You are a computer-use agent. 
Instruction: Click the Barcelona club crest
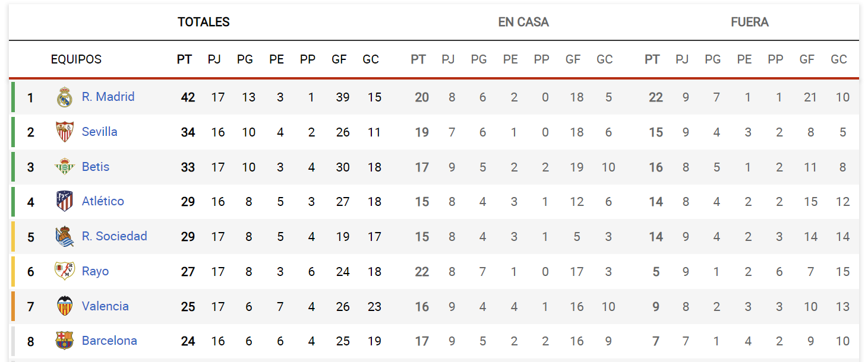click(x=64, y=341)
